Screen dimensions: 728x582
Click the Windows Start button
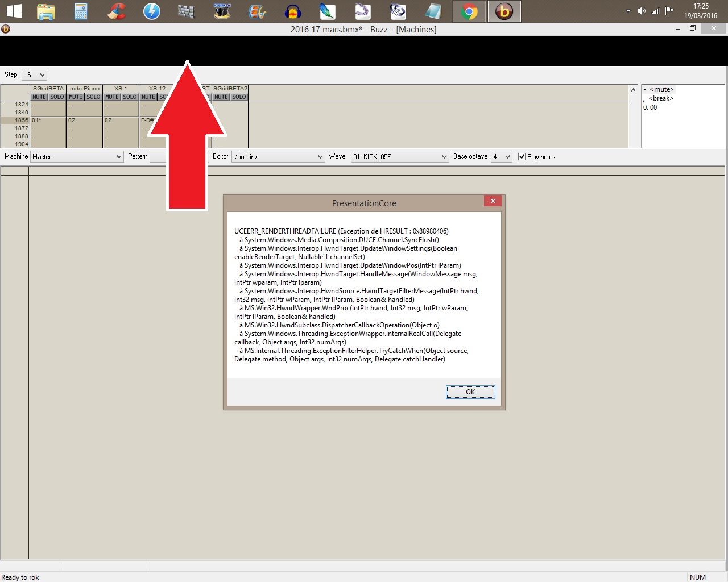[14, 11]
